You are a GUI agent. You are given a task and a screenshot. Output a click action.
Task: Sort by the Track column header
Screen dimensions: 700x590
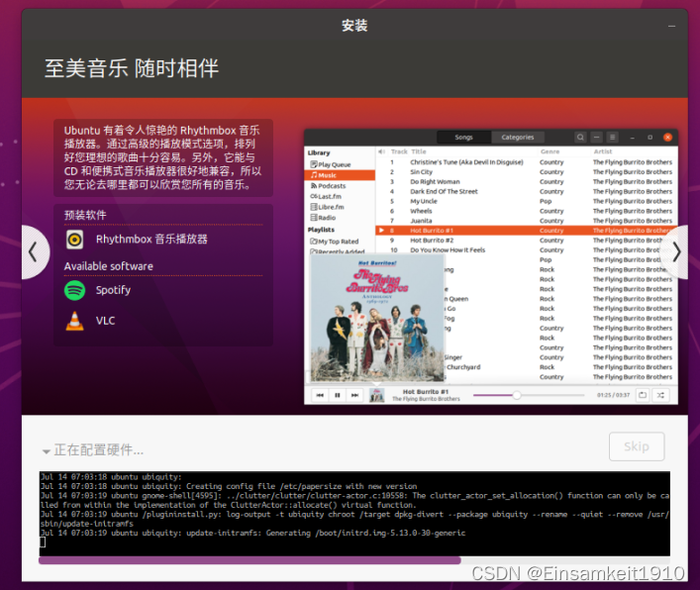[399, 151]
